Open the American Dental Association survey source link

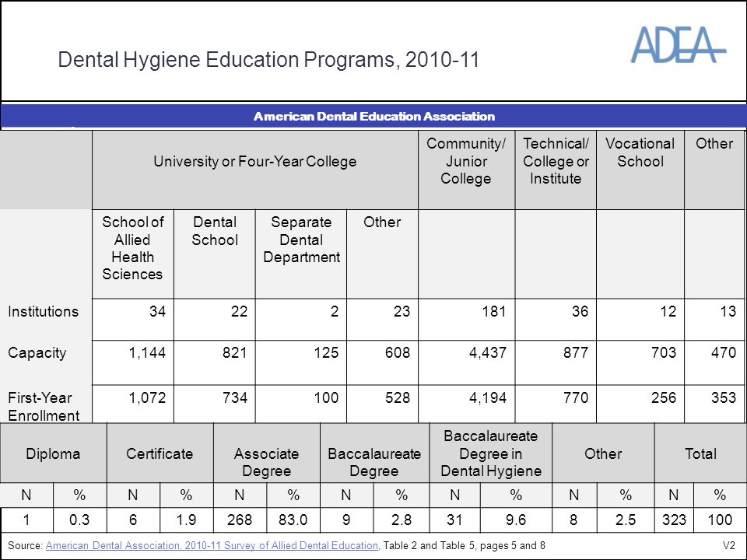212,545
